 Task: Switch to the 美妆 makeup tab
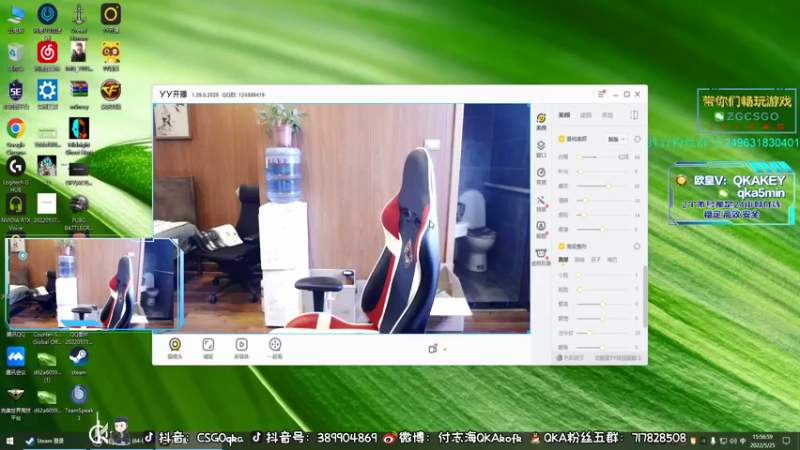[x=607, y=115]
